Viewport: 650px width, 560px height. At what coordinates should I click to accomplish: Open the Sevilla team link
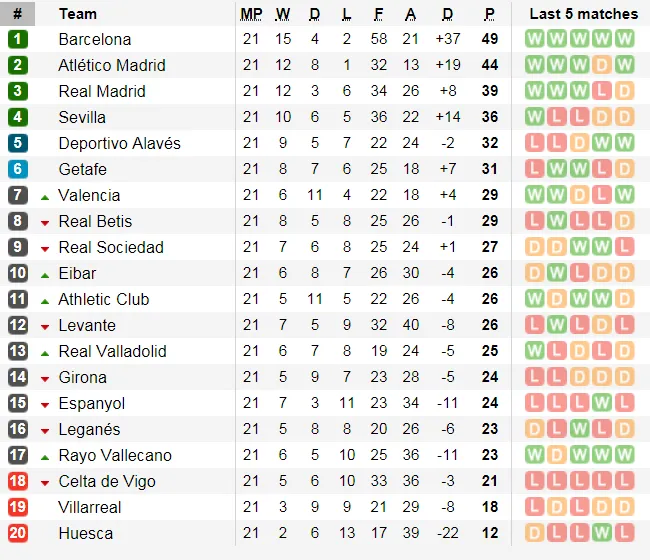82,117
